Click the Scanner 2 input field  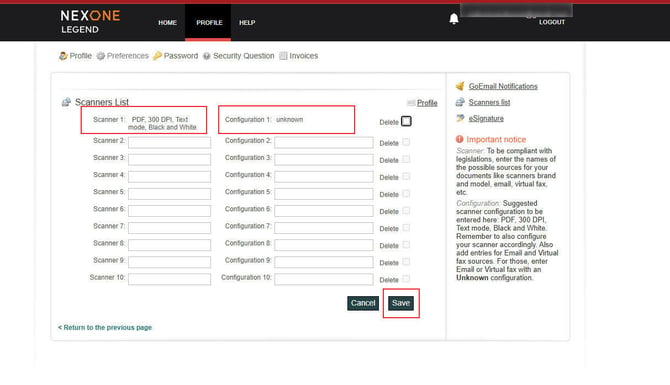[x=169, y=142]
